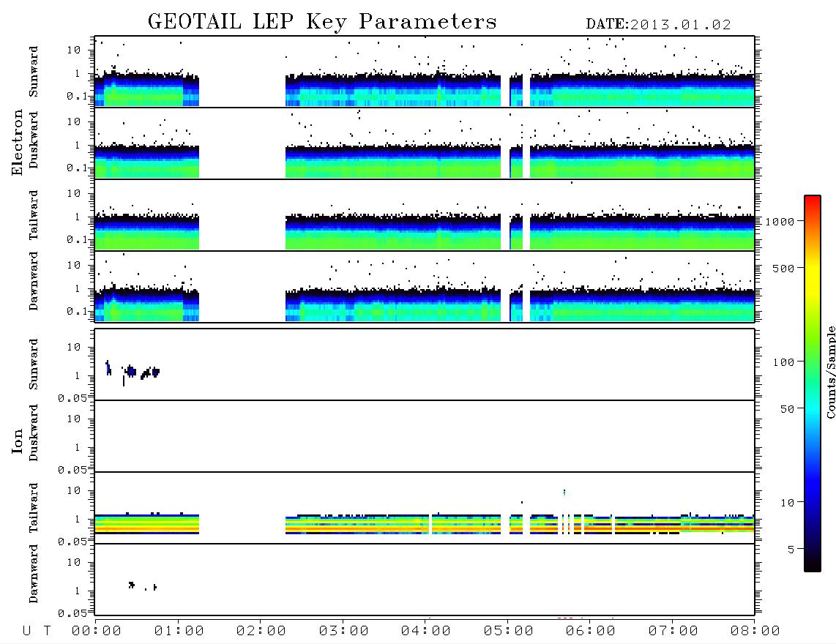Screen dimensions: 836x644
Task: Select the Electron "Dawnward" panel label
Action: (34, 282)
